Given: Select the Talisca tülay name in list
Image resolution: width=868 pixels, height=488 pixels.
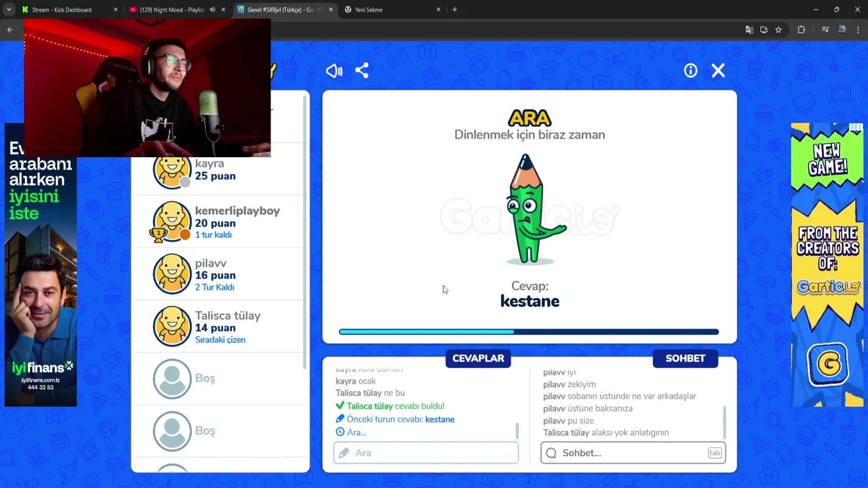Looking at the screenshot, I should pyautogui.click(x=228, y=316).
